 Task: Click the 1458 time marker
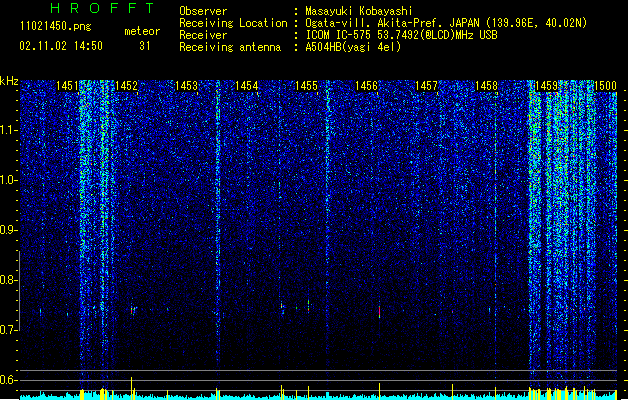coord(486,86)
